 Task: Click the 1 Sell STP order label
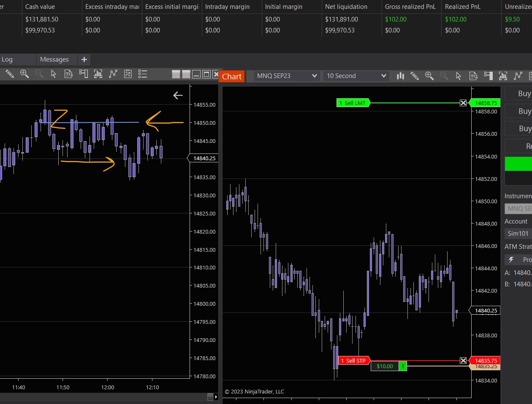pos(353,361)
